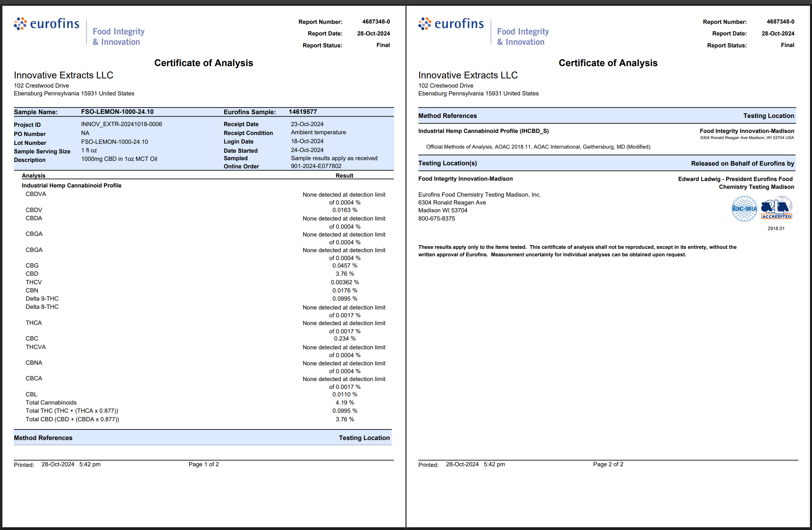Click the Eurofins logo on page 1
812x530 pixels.
pyautogui.click(x=47, y=24)
